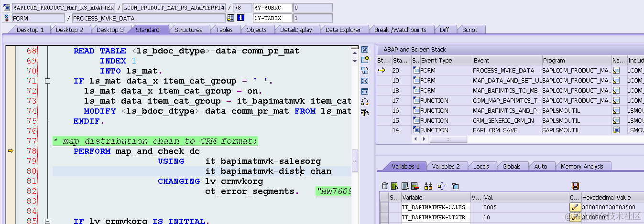Click the yellow arrow marker at stack level 20
The height and width of the screenshot is (224, 644).
pos(381,71)
